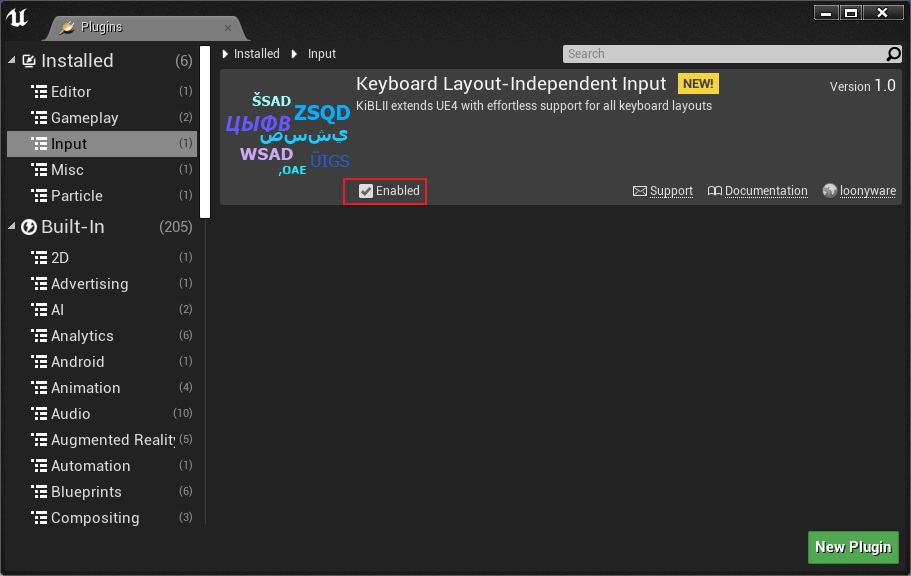This screenshot has width=911, height=576.
Task: Click the list icon beside Misc
Action: pos(39,170)
